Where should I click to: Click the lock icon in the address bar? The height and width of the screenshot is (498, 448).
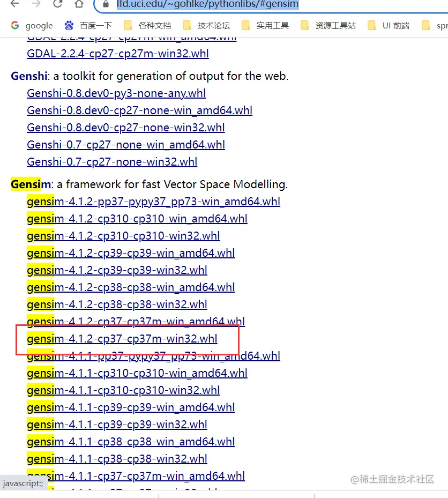106,4
